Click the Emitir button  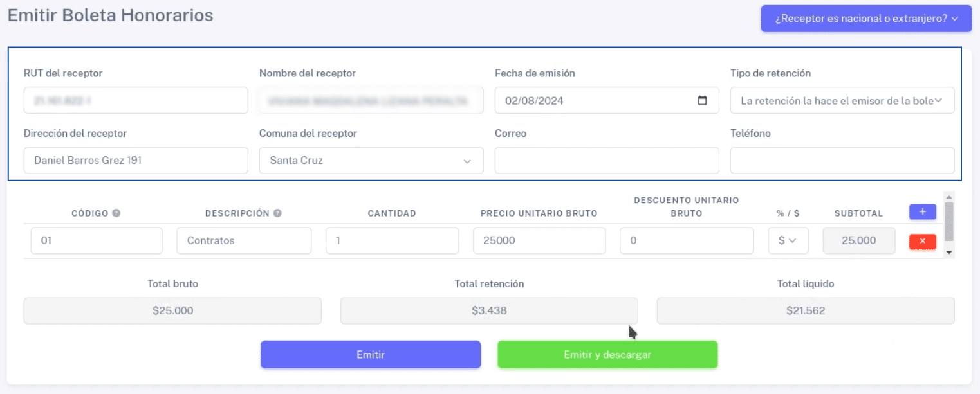pyautogui.click(x=371, y=355)
